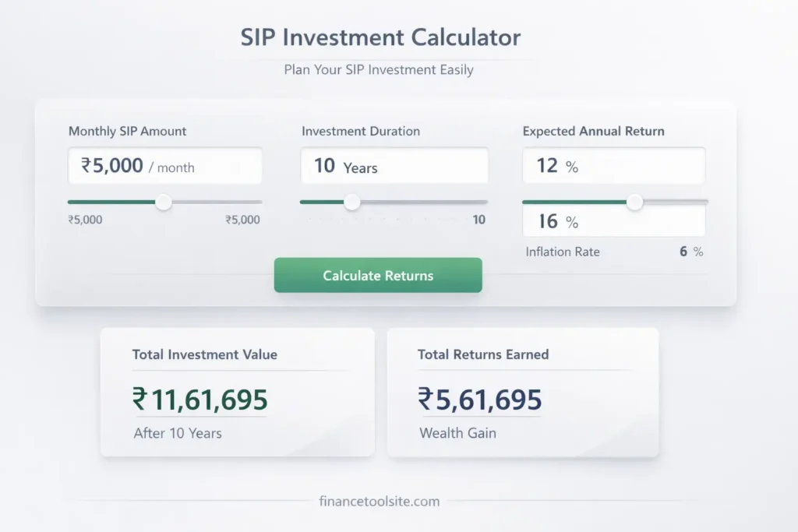The height and width of the screenshot is (532, 798).
Task: Select the Expected Annual Return 12% field
Action: point(613,165)
